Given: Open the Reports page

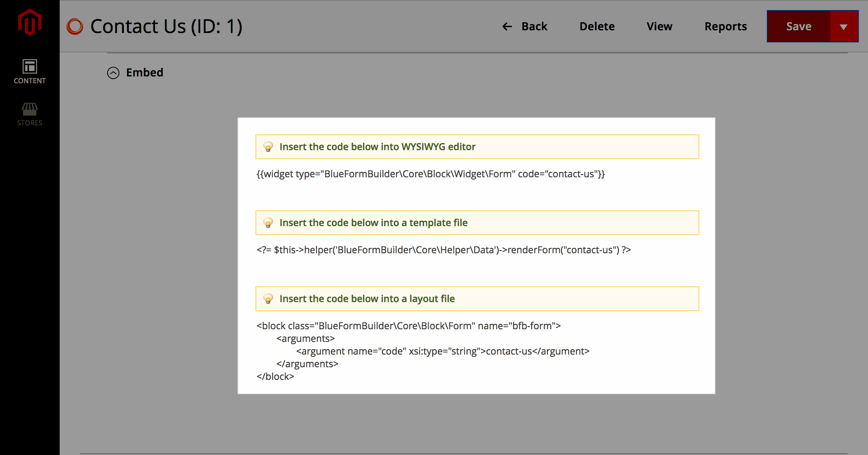Looking at the screenshot, I should click(x=726, y=26).
